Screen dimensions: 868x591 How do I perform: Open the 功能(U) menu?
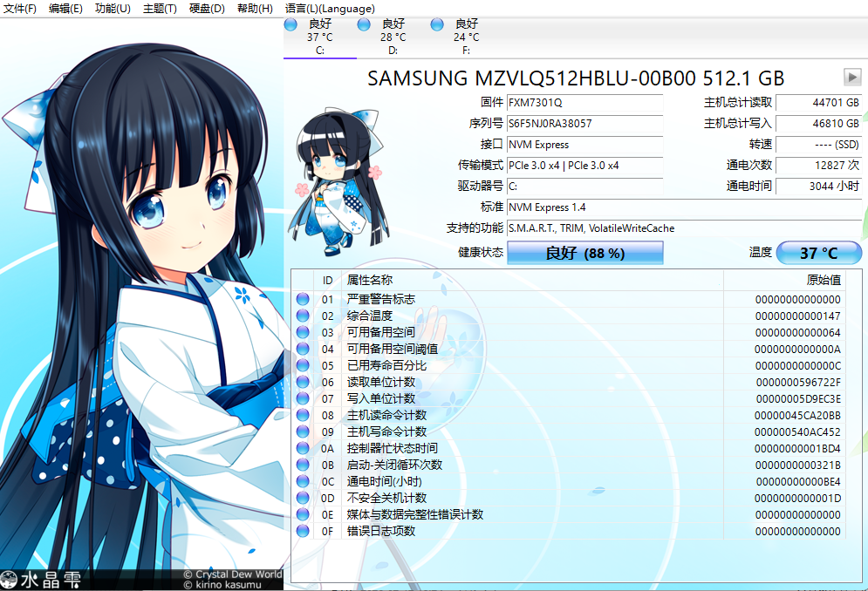(x=113, y=9)
